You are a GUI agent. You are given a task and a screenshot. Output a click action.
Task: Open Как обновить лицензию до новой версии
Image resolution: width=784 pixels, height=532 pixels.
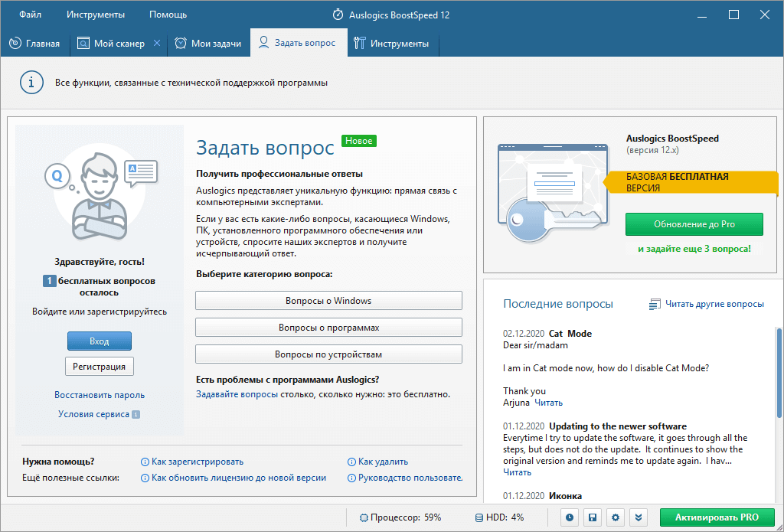coord(239,478)
